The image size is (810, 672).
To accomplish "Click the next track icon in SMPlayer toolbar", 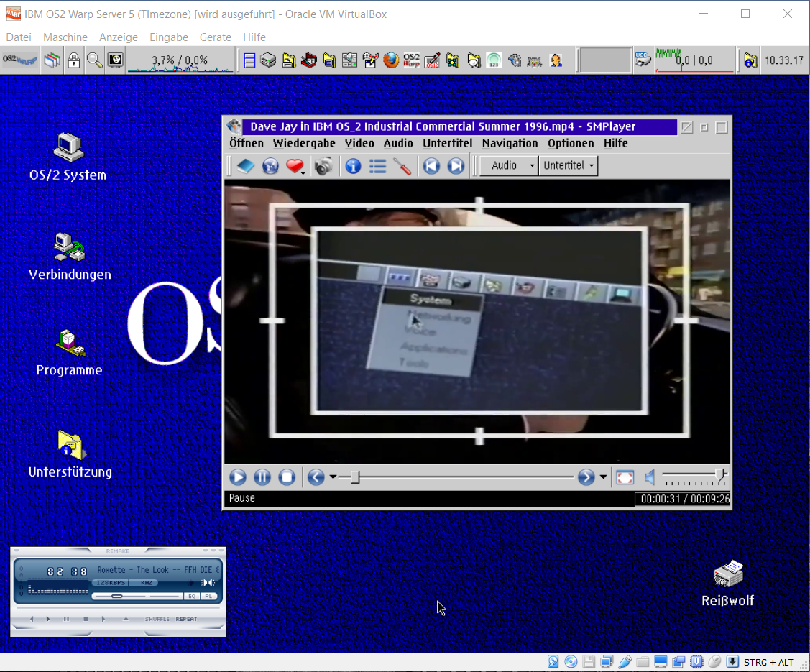I will click(x=456, y=166).
